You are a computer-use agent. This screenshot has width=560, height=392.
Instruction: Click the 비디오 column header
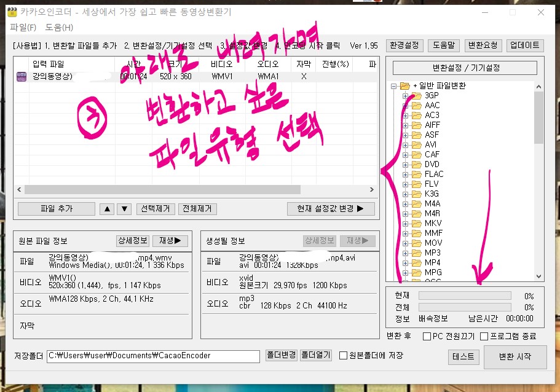point(222,65)
